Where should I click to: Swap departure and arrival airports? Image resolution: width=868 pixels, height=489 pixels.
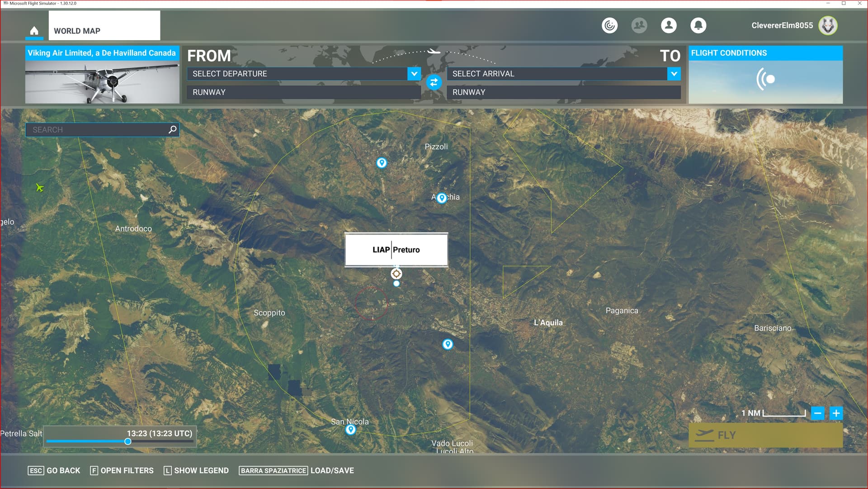[x=434, y=82]
